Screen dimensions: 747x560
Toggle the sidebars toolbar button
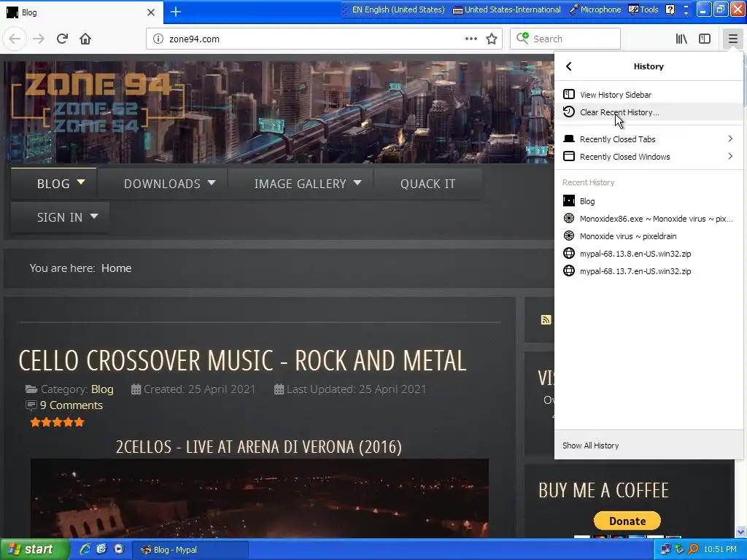pyautogui.click(x=705, y=39)
